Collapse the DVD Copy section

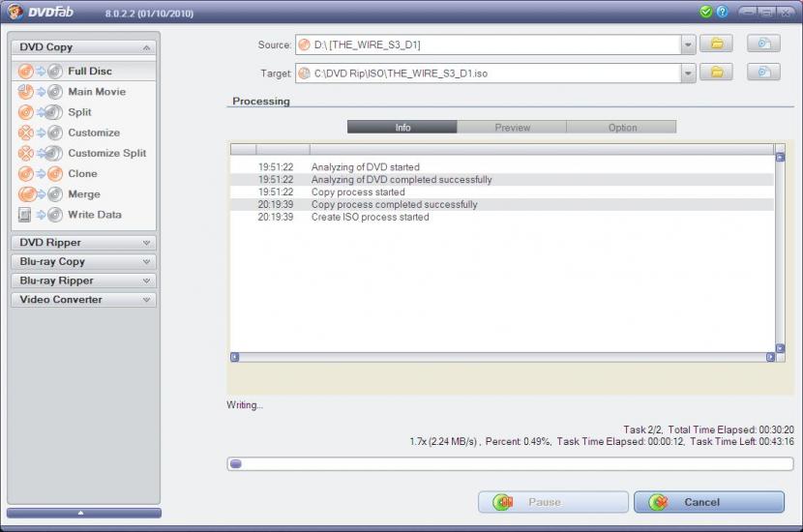click(x=83, y=47)
